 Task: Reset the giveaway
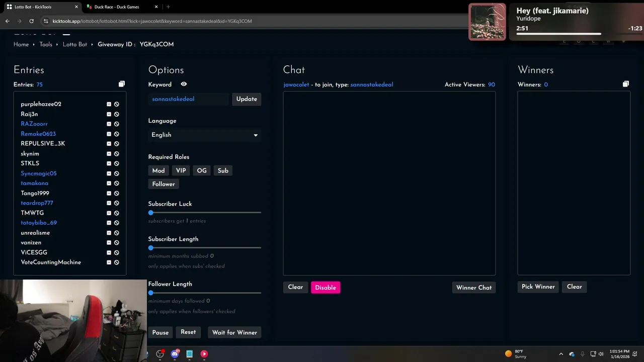[x=188, y=332]
